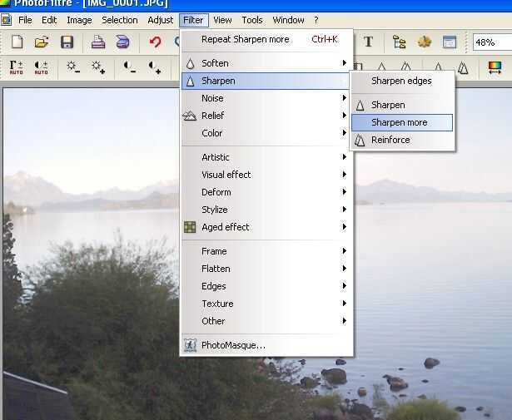This screenshot has width=512, height=420.
Task: Open the zoom percentage 48% box
Action: point(492,42)
